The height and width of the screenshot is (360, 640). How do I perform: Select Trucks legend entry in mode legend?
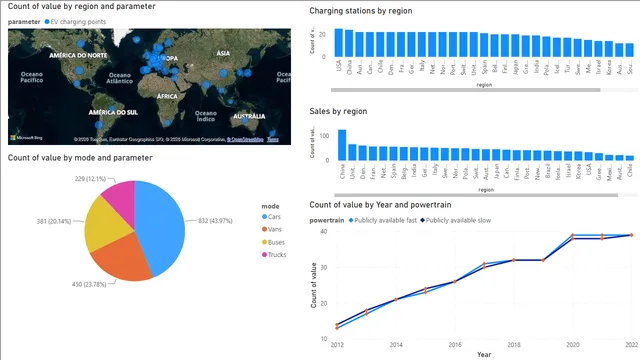pos(274,255)
